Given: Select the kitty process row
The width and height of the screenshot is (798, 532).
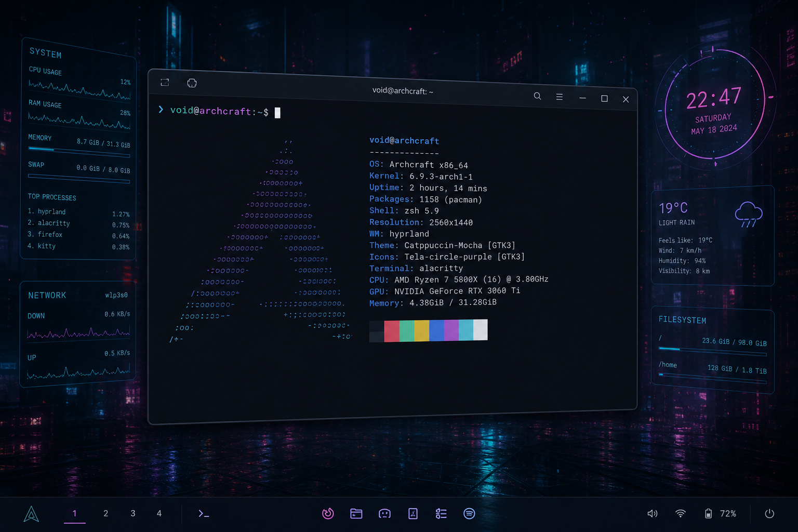Looking at the screenshot, I should coord(78,246).
